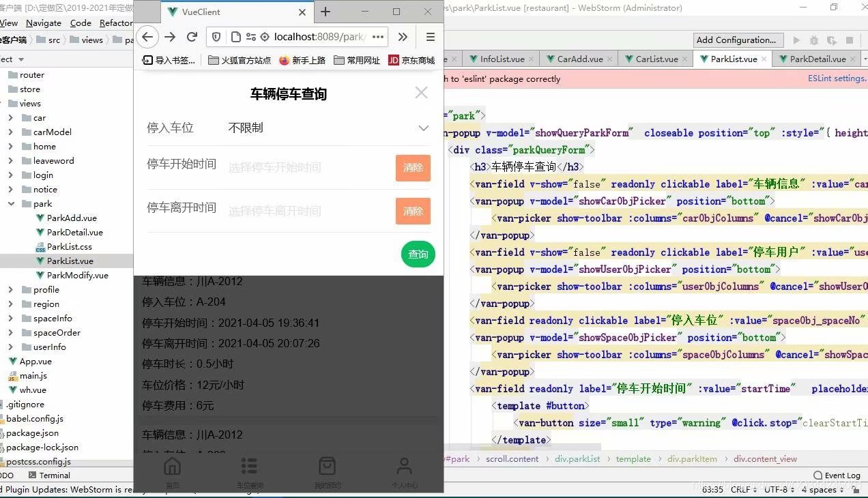
Task: Expand the profile folder
Action: tap(10, 290)
